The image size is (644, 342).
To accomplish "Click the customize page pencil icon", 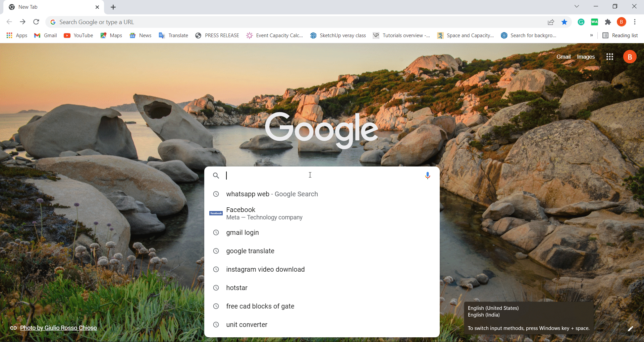I will point(631,329).
